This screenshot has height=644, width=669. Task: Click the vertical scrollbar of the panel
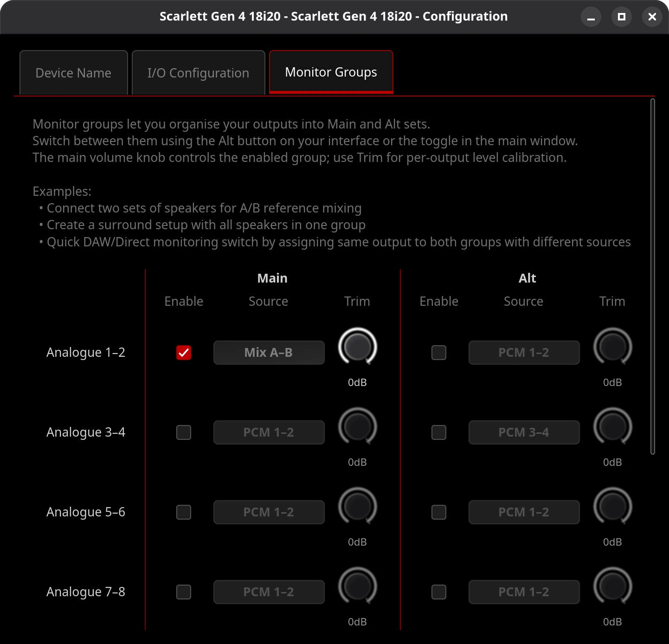click(x=653, y=277)
